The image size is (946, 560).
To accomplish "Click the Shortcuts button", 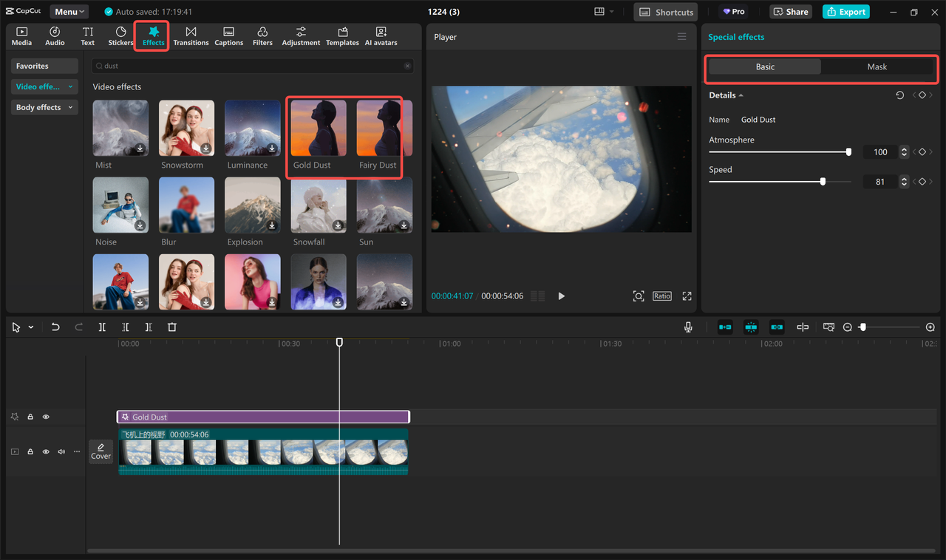I will coord(664,11).
